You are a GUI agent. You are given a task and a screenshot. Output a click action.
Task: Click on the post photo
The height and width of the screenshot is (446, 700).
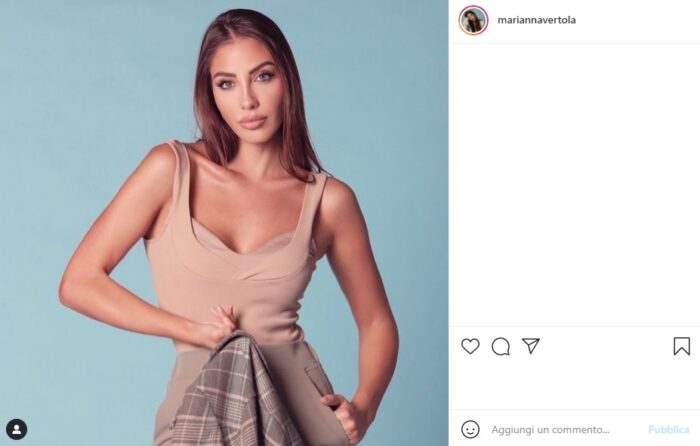point(224,223)
